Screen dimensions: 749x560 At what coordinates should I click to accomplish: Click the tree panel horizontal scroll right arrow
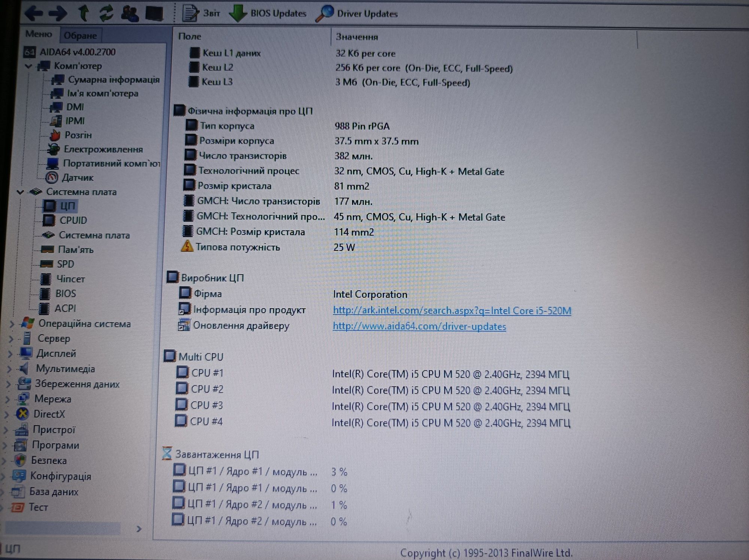tap(139, 529)
